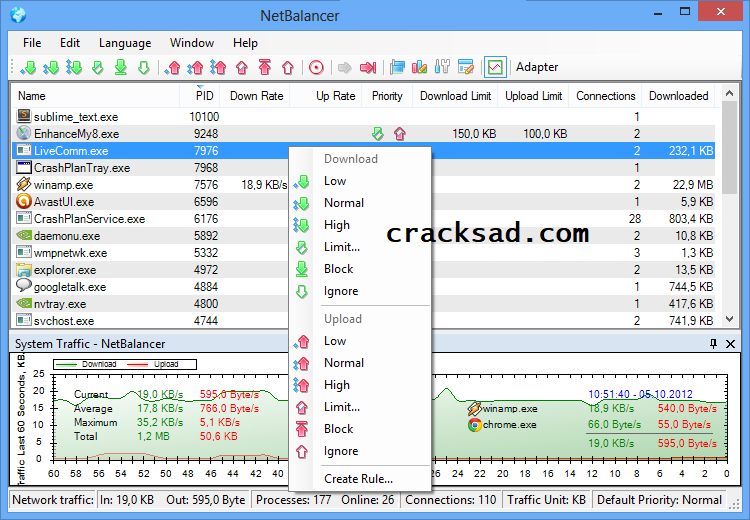Choose Upload Normal in context menu
The width and height of the screenshot is (750, 520).
point(360,363)
